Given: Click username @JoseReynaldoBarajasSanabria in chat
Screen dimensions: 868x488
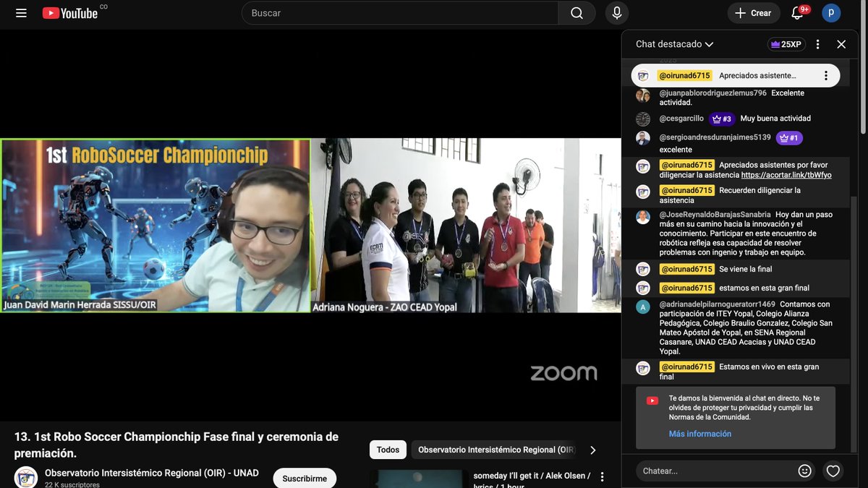Looking at the screenshot, I should pos(715,215).
